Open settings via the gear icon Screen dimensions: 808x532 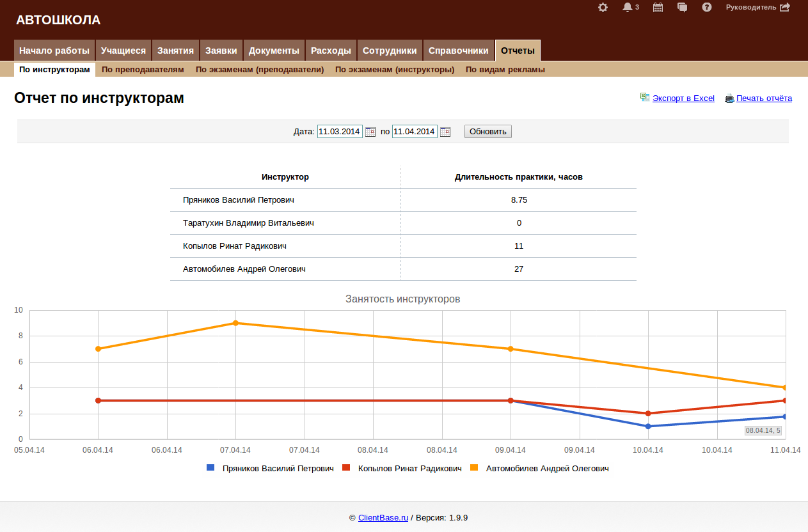coord(603,8)
